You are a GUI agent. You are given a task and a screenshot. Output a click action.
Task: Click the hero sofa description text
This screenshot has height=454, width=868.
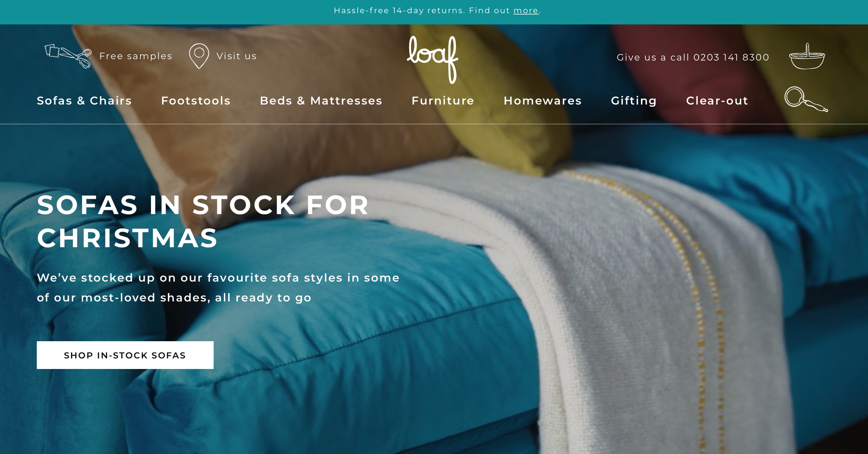pos(218,287)
